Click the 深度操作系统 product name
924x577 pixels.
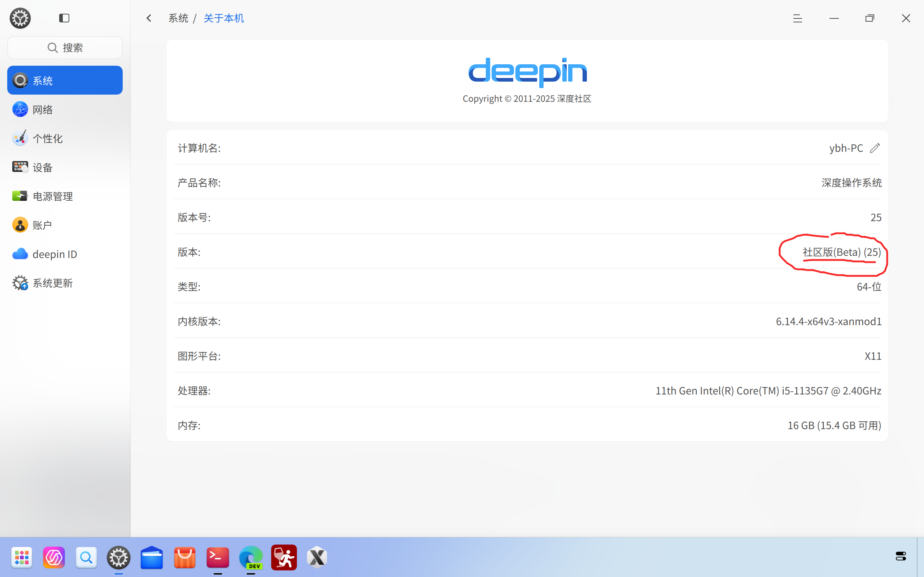(x=851, y=183)
